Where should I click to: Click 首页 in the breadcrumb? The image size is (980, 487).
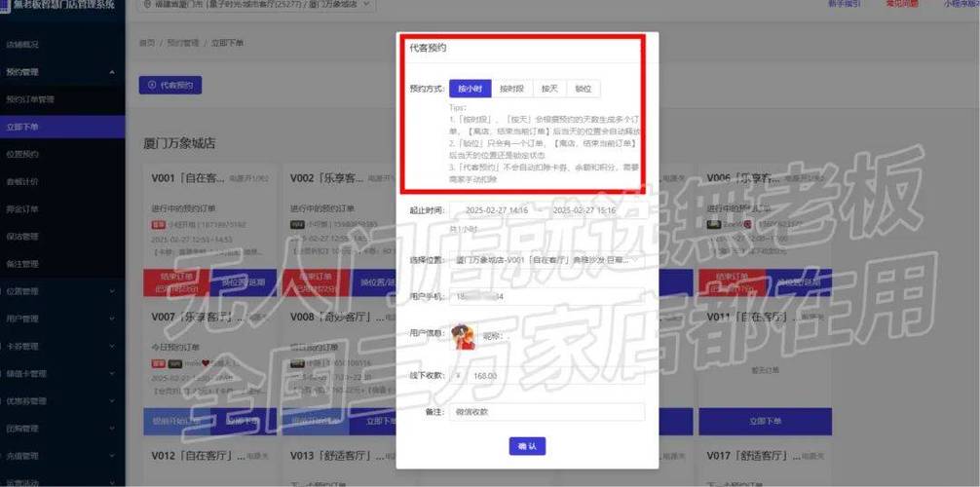click(147, 43)
